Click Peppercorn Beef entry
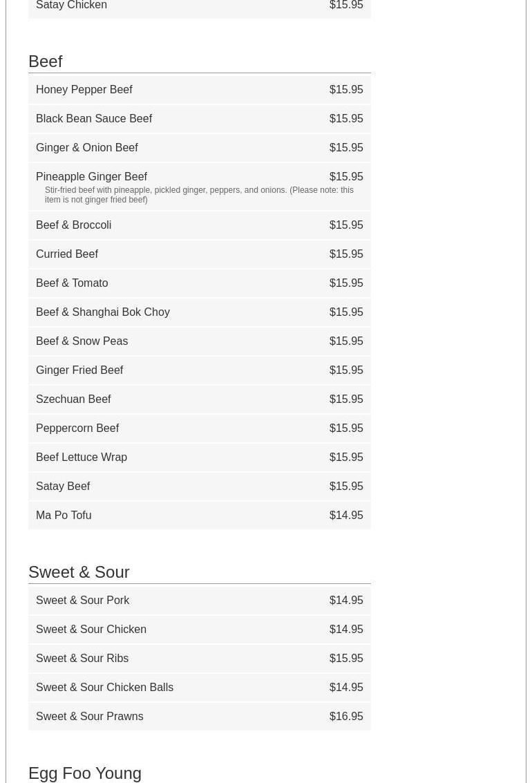The height and width of the screenshot is (783, 532). point(77,428)
